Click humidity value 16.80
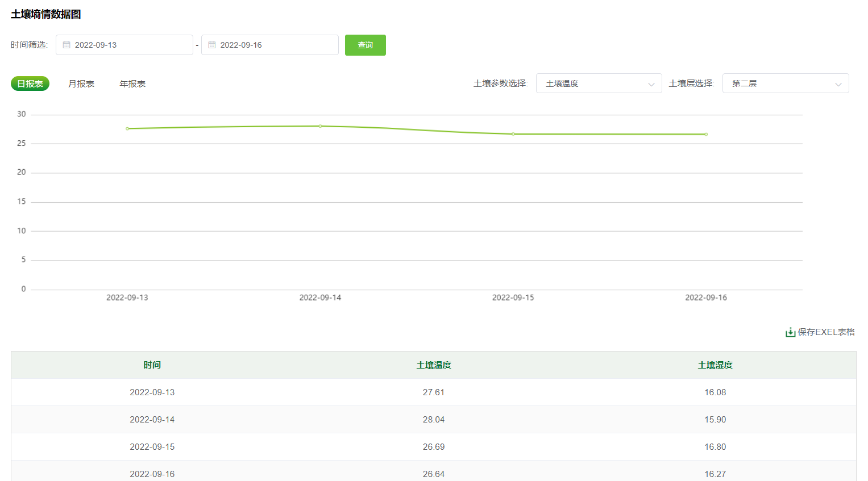Image resolution: width=868 pixels, height=481 pixels. point(715,447)
